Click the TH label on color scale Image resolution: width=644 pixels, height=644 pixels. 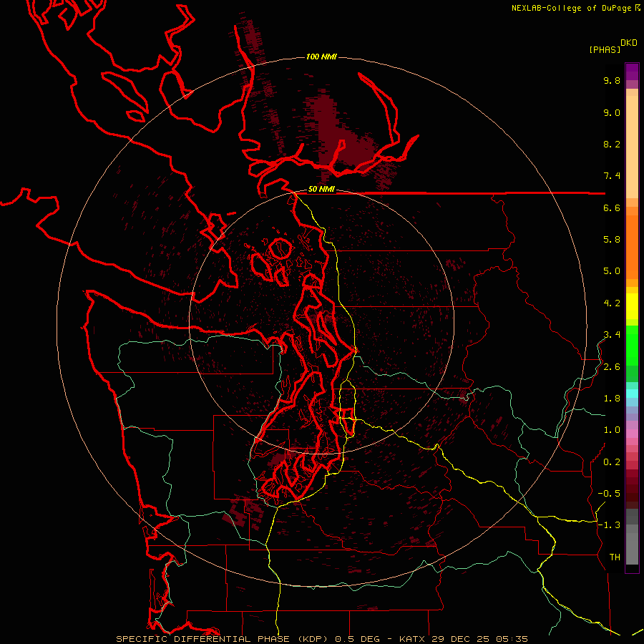(615, 557)
